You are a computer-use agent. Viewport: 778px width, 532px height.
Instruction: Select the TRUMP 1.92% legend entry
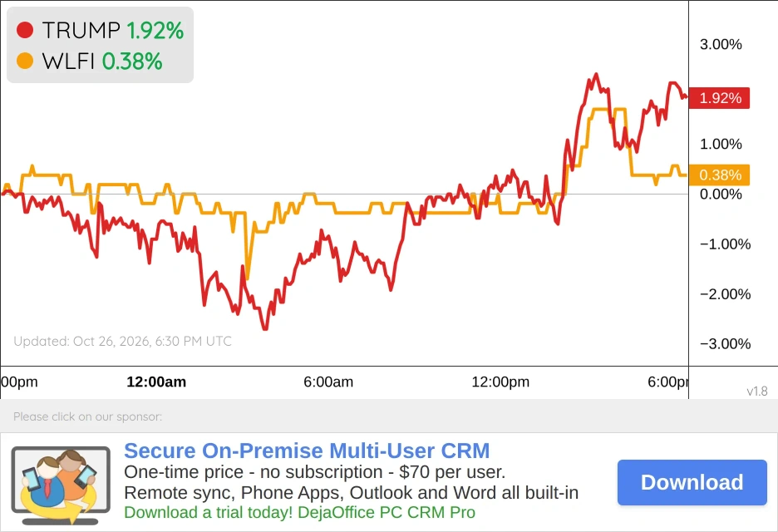(100, 30)
